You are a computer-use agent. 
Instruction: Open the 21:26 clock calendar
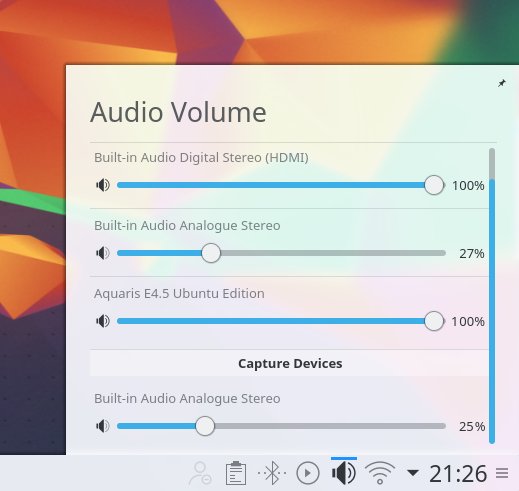[458, 474]
